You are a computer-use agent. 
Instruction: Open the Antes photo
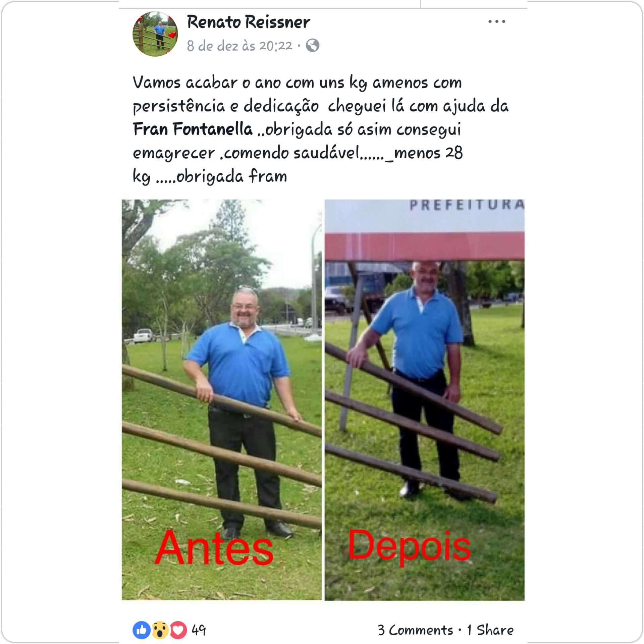pos(221,400)
